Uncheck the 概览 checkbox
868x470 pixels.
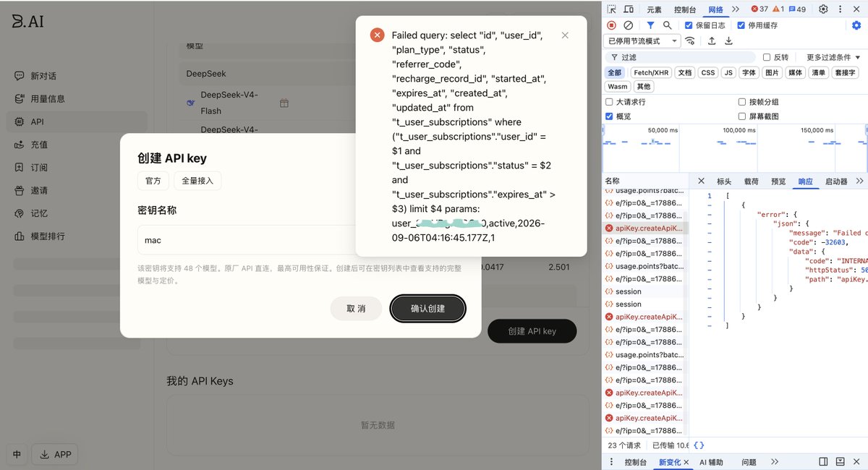pyautogui.click(x=609, y=116)
